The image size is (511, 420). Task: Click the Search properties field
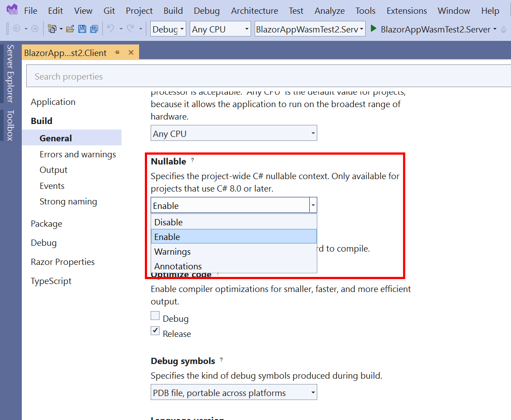click(268, 76)
